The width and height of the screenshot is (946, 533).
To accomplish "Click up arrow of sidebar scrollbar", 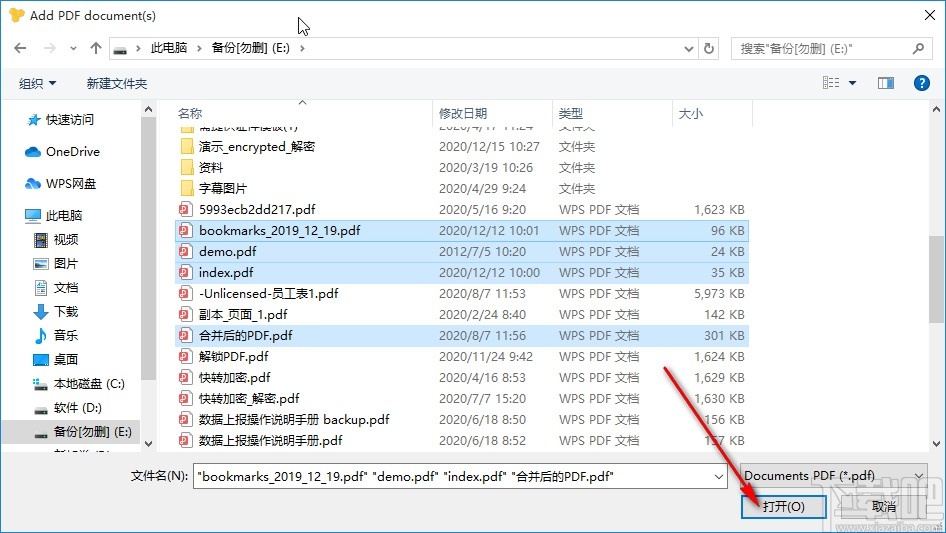I will click(148, 109).
